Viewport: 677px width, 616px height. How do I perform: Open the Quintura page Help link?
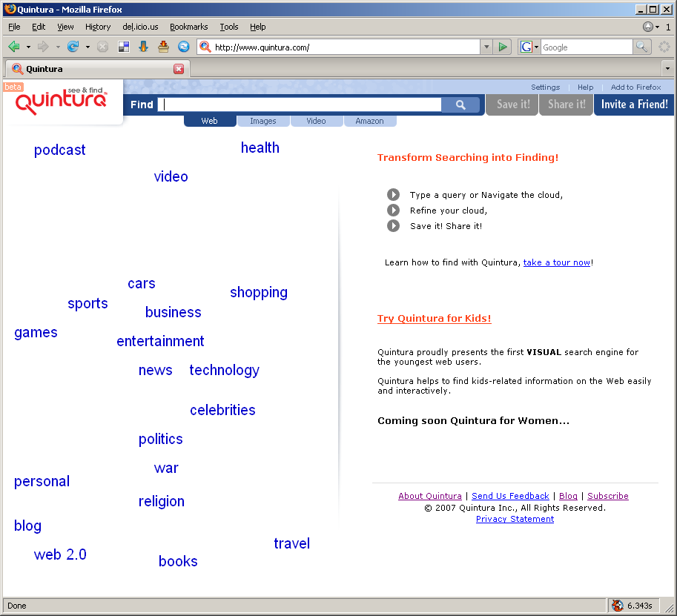[586, 87]
